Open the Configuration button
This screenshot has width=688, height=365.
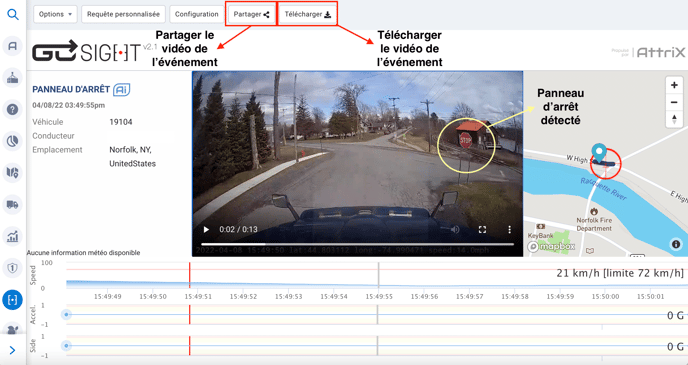(x=197, y=14)
